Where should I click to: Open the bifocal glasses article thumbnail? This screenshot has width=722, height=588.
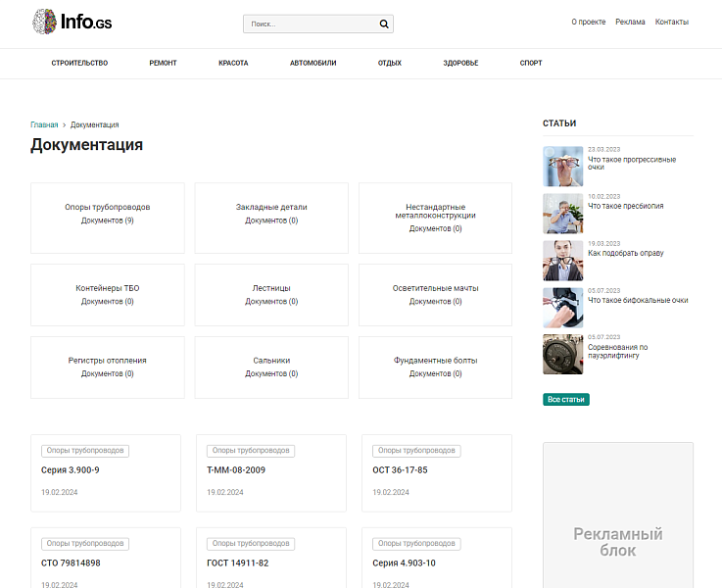tap(562, 307)
